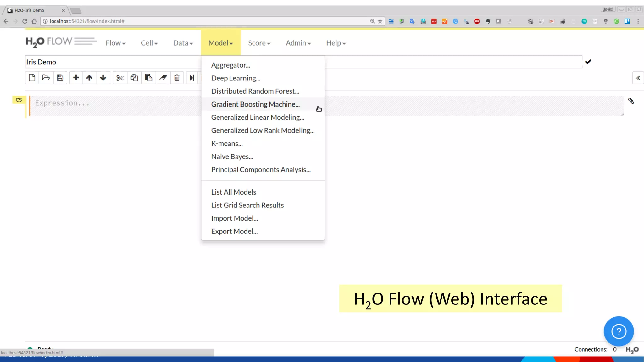
Task: Open Chrome's three-dot menu
Action: [638, 21]
